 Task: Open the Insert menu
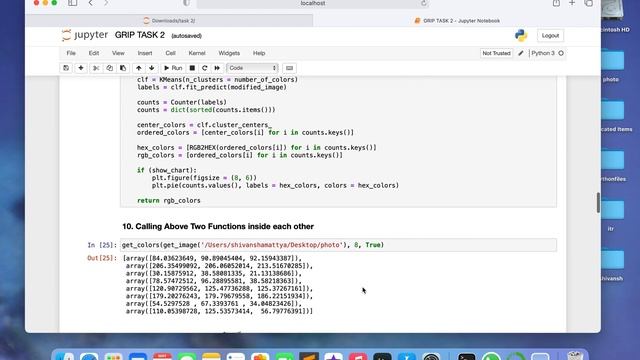[x=145, y=53]
